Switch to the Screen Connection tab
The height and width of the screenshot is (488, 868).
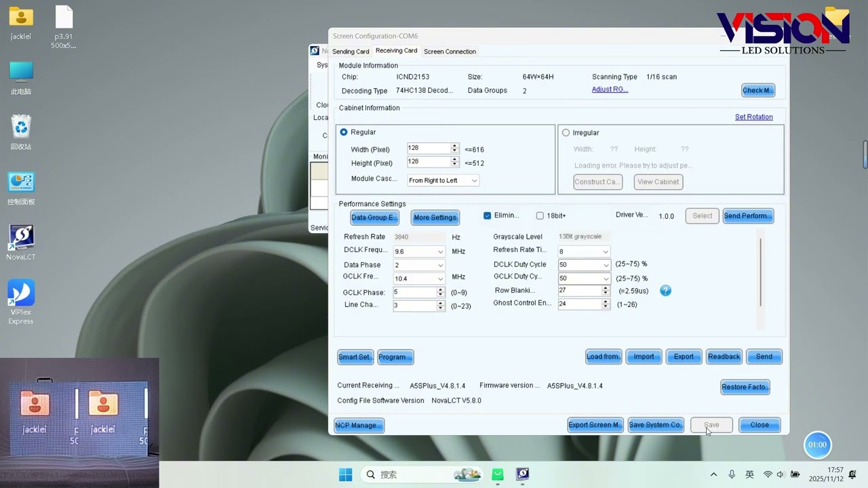click(x=450, y=52)
